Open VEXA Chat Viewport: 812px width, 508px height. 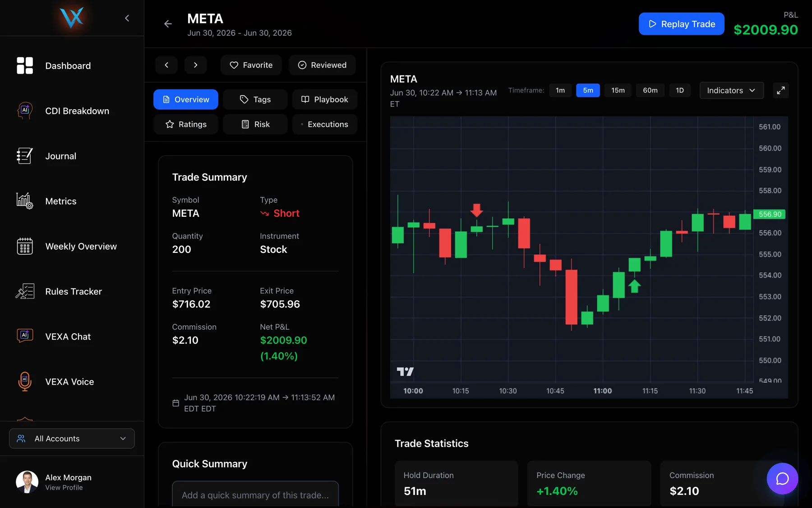point(68,336)
